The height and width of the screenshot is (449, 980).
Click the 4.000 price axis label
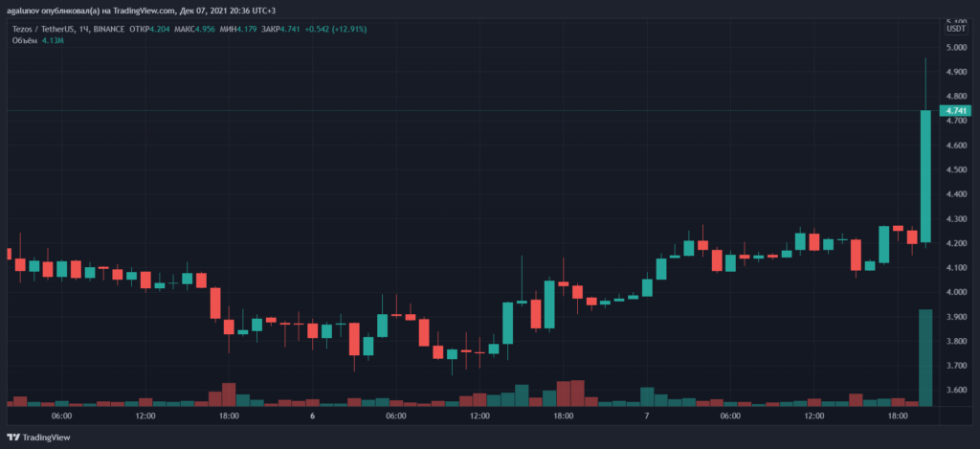coord(956,292)
